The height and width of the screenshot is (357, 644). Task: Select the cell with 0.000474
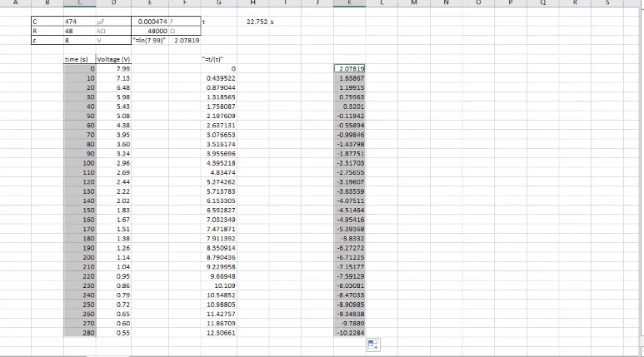149,22
